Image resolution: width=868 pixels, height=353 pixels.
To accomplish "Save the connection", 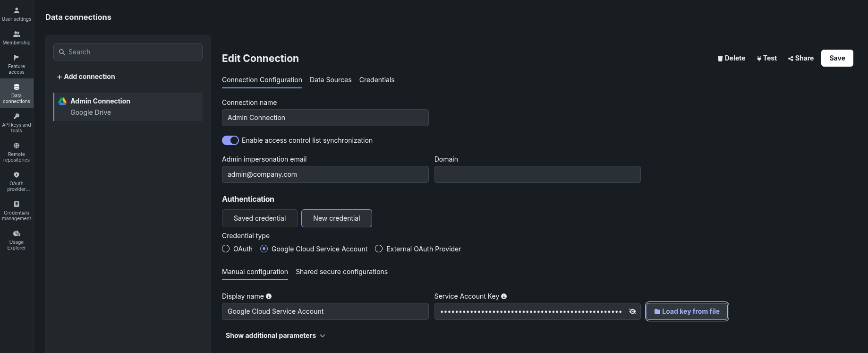I will [837, 58].
